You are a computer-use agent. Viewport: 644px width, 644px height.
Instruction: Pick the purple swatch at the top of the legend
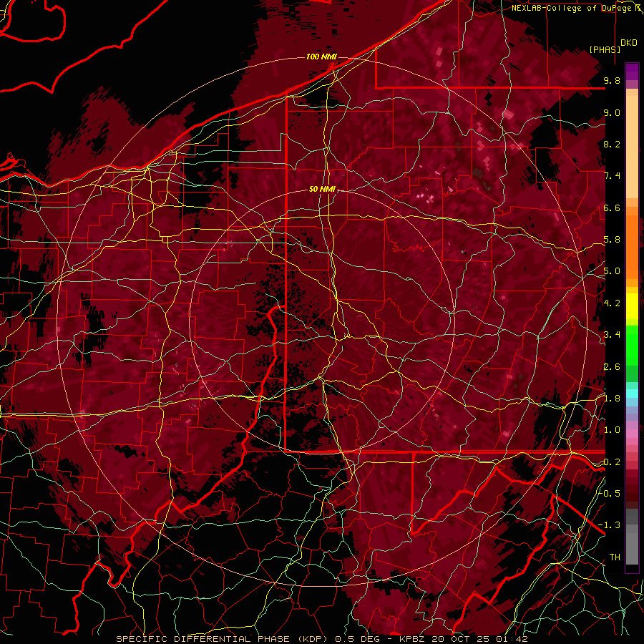tap(632, 72)
